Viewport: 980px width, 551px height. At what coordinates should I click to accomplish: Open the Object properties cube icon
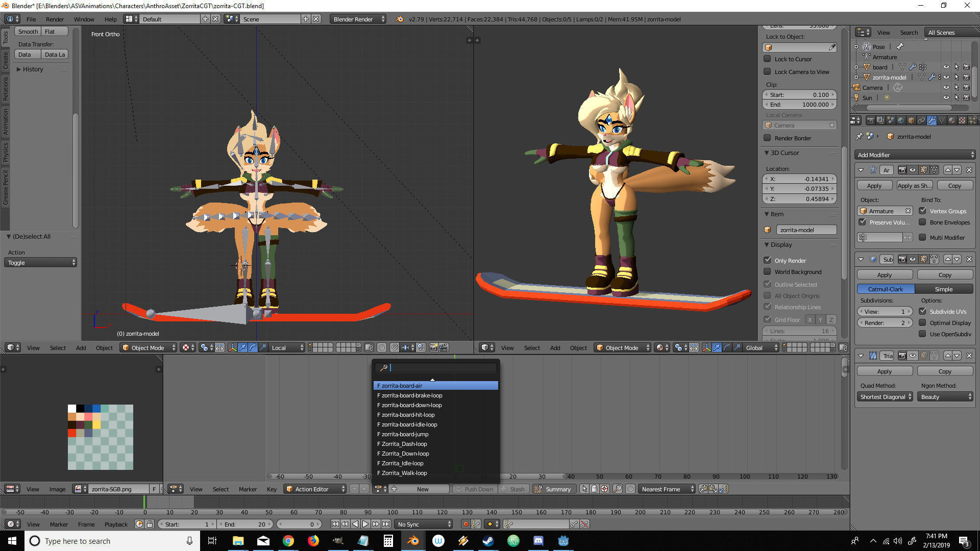(911, 120)
